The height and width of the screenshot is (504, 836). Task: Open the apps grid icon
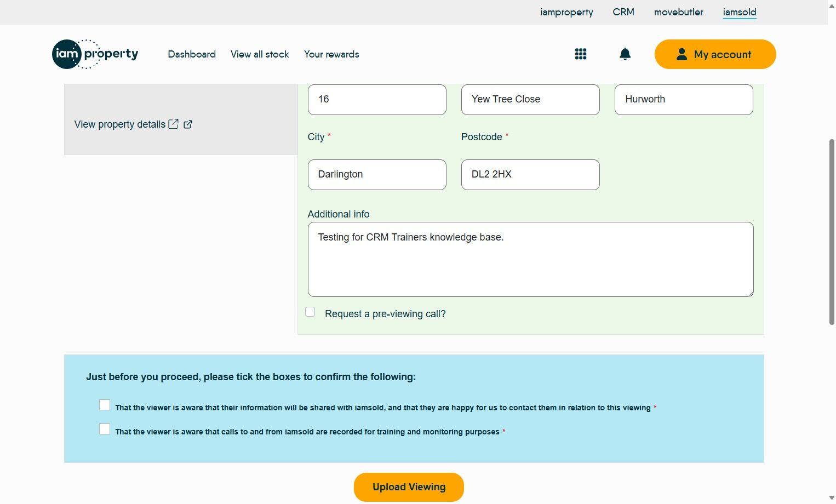pyautogui.click(x=581, y=54)
